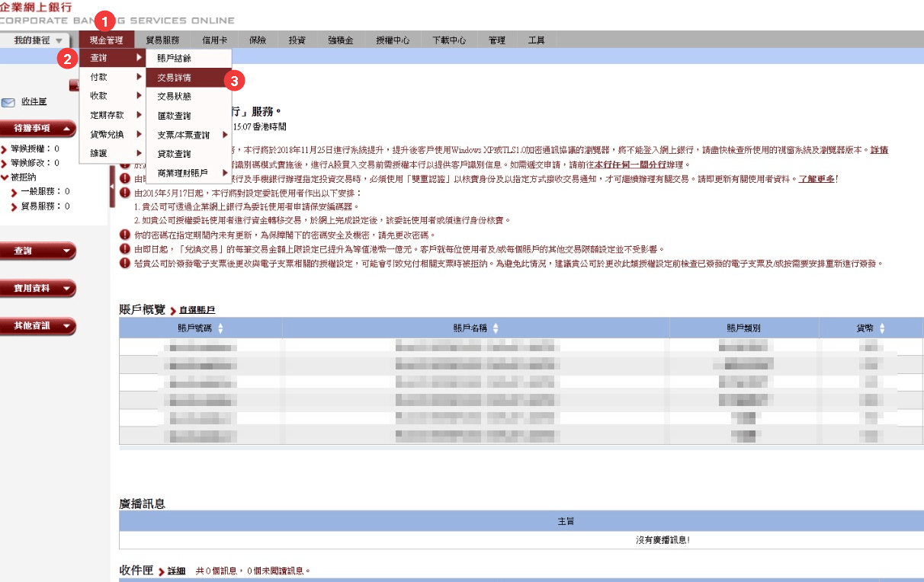Select 交易詳情 in the 查詢 submenu

(175, 78)
